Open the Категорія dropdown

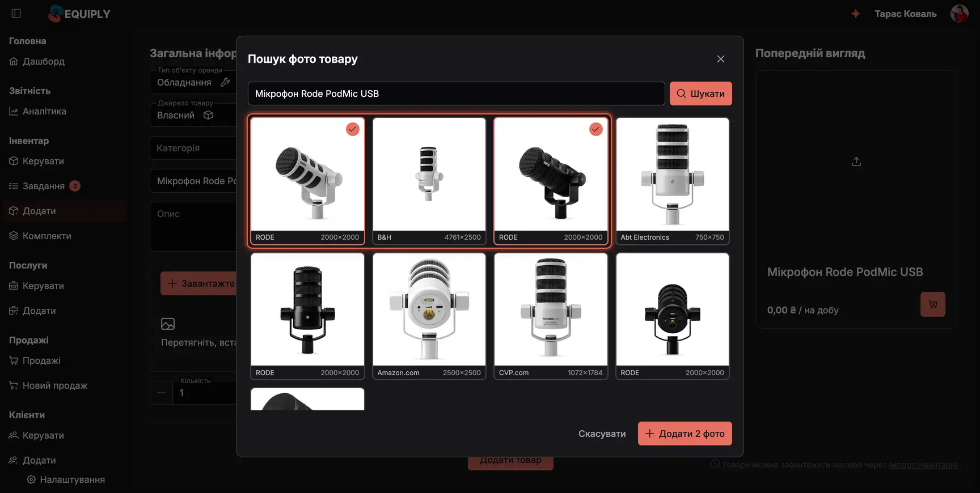pos(193,148)
